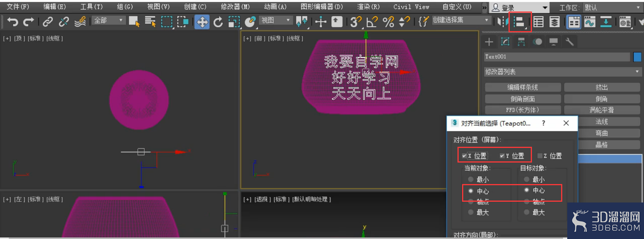
Task: Select the Link objects tool
Action: pyautogui.click(x=48, y=22)
